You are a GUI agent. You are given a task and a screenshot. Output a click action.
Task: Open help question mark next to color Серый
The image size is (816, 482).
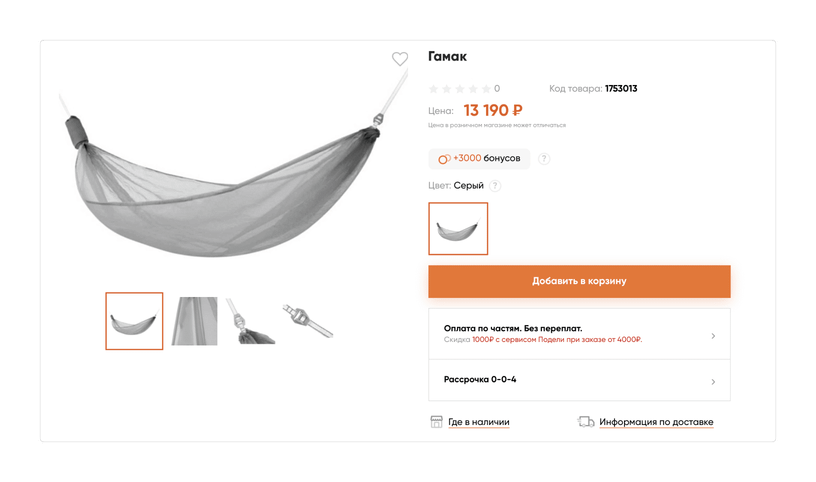(x=495, y=186)
